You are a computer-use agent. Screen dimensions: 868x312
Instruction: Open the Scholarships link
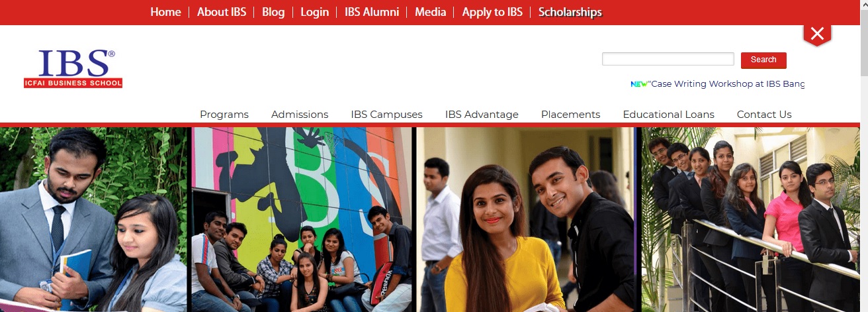570,12
